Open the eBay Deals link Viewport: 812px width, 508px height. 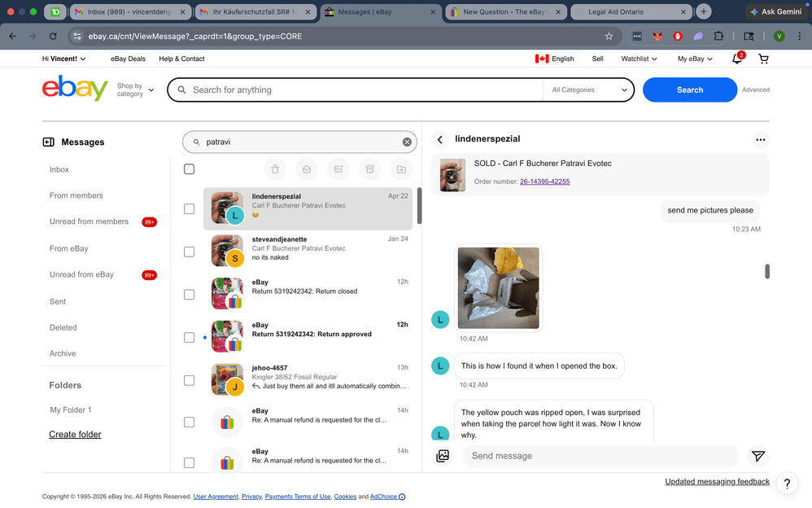click(x=128, y=59)
